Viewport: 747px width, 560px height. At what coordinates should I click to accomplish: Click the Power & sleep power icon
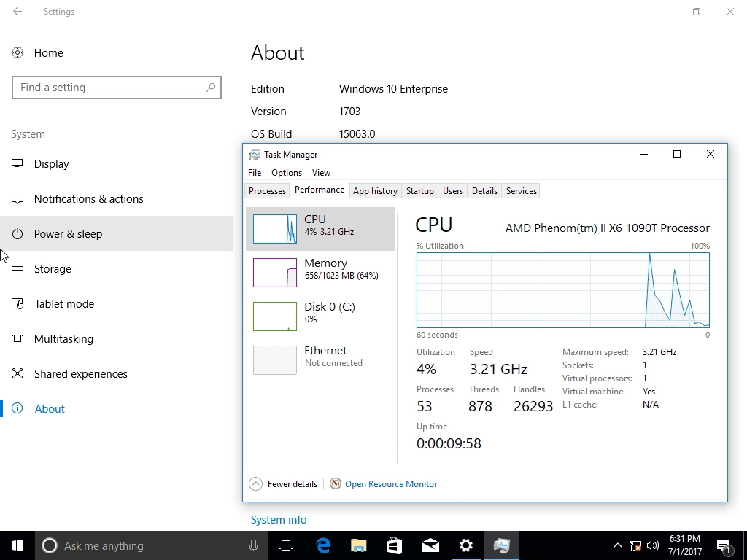pyautogui.click(x=18, y=234)
